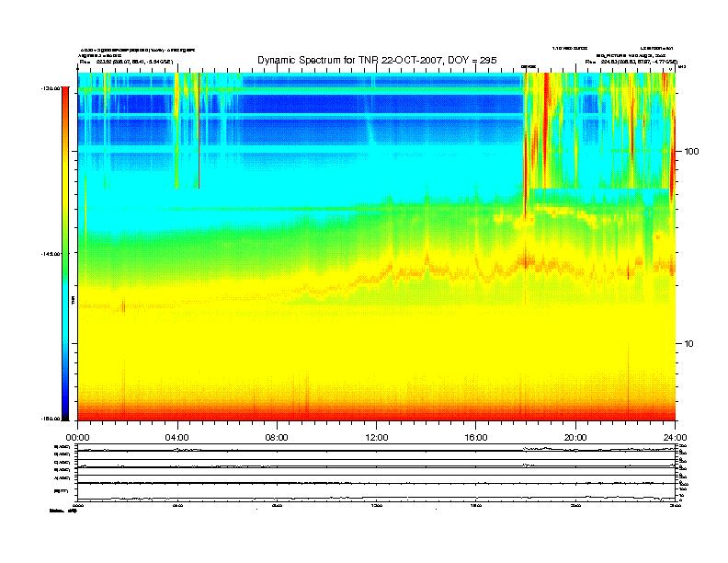Click the 08:00 time axis label
The image size is (728, 563).
[277, 438]
